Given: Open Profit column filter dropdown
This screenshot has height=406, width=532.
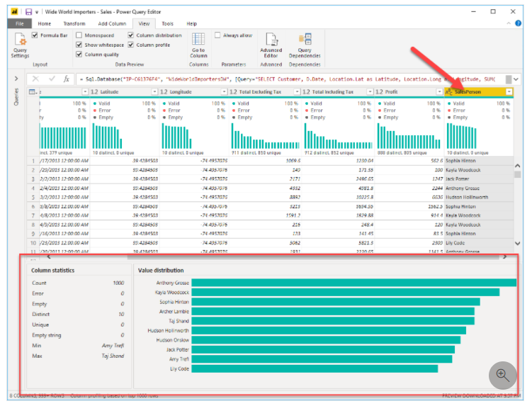Looking at the screenshot, I should point(439,91).
